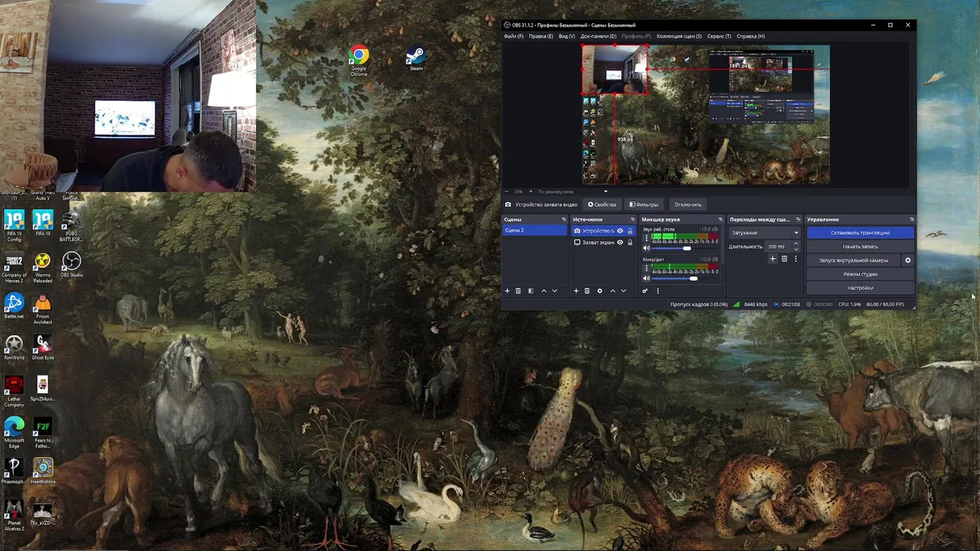Select Company of Heroes 2 icon

coord(14,268)
